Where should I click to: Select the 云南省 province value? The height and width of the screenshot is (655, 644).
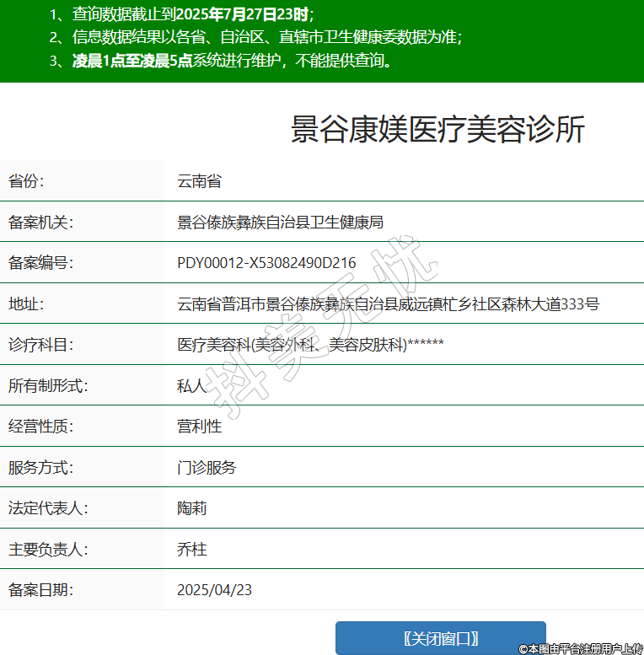pos(199,181)
